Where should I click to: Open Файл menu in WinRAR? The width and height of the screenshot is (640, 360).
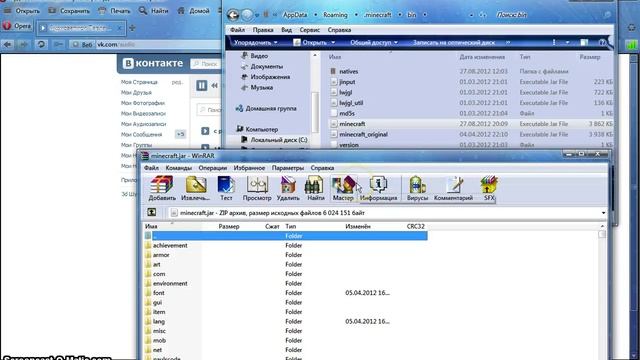(x=151, y=168)
